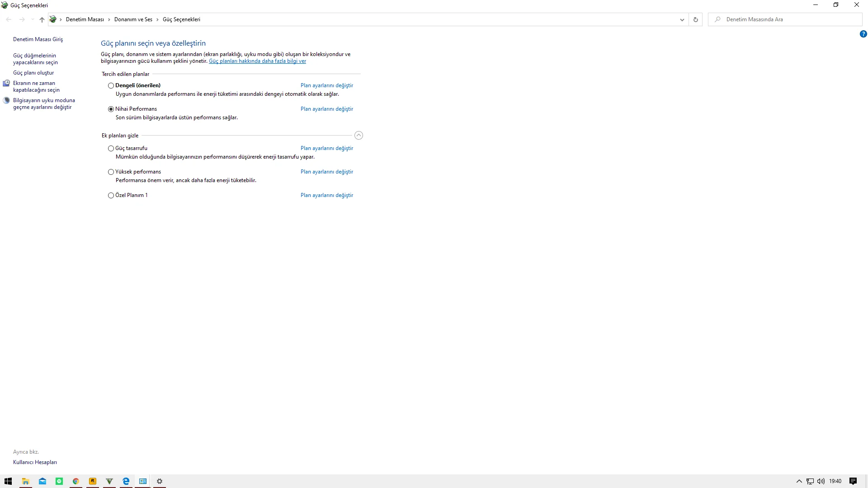Click Denetim Masası breadcrumb item
The width and height of the screenshot is (868, 488).
(x=85, y=19)
